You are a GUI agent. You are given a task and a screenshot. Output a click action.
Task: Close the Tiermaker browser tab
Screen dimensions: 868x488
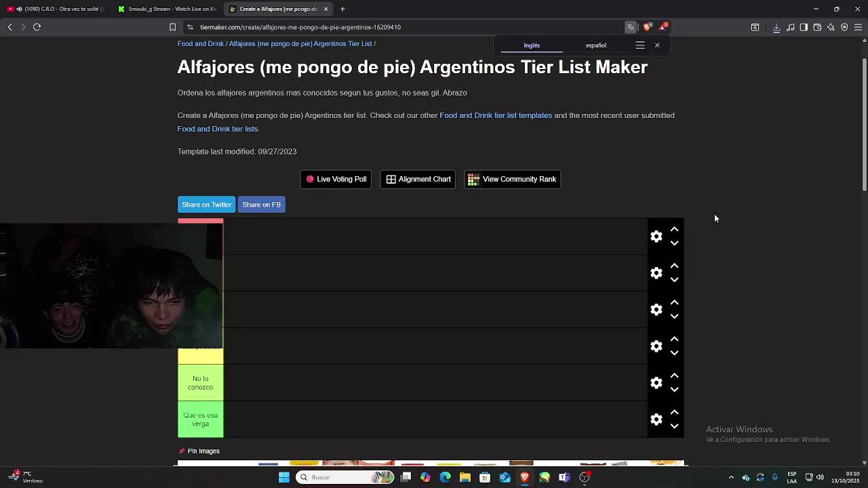click(x=325, y=9)
